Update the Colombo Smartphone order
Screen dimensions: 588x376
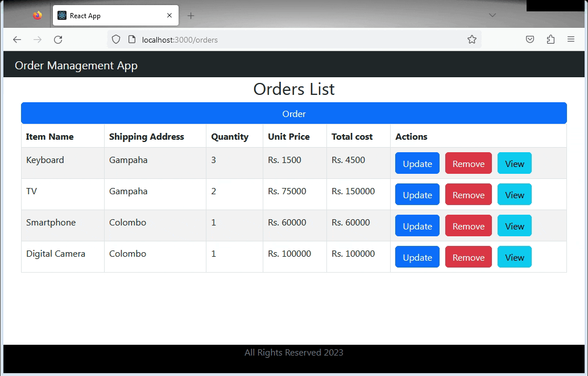click(417, 225)
